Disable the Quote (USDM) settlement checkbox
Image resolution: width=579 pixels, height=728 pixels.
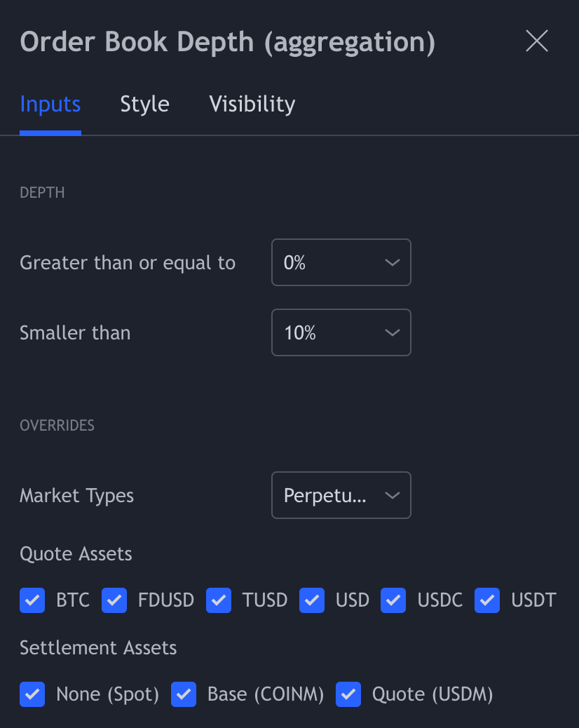348,694
